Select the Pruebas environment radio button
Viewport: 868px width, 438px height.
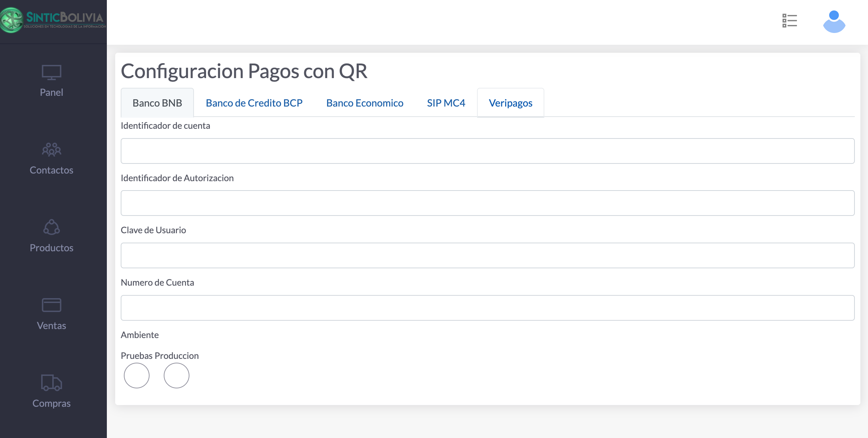[x=137, y=376]
